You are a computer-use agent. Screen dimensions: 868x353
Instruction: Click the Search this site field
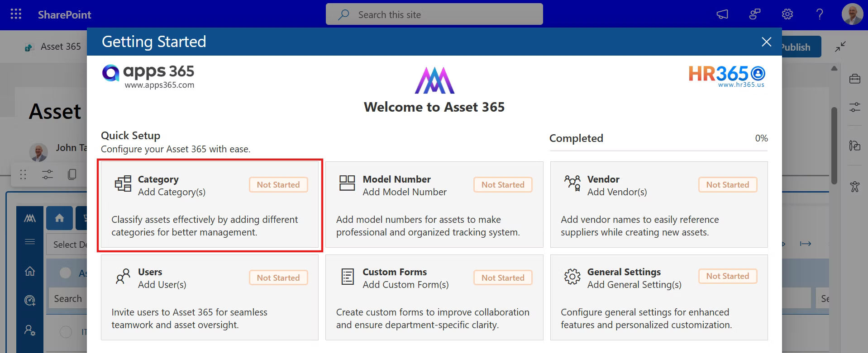[434, 14]
